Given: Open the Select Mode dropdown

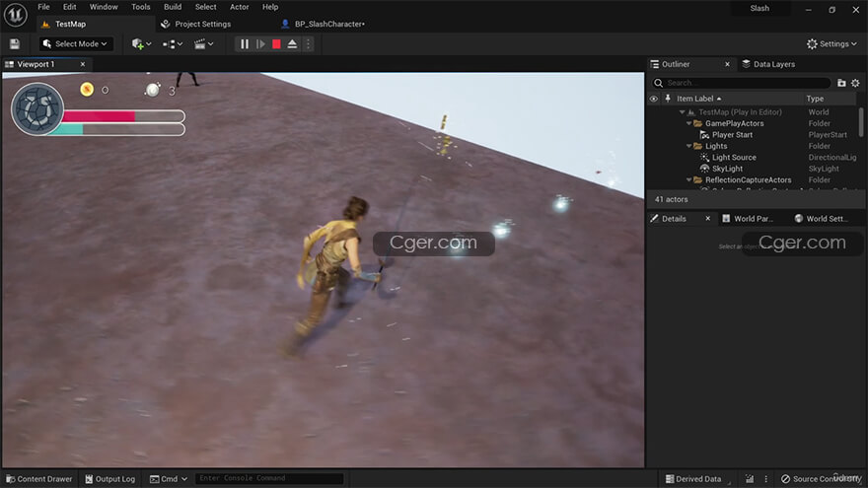Looking at the screenshot, I should point(76,43).
